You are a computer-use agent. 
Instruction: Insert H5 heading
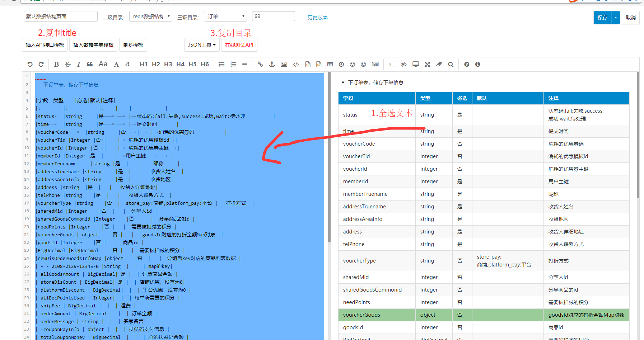pyautogui.click(x=192, y=64)
